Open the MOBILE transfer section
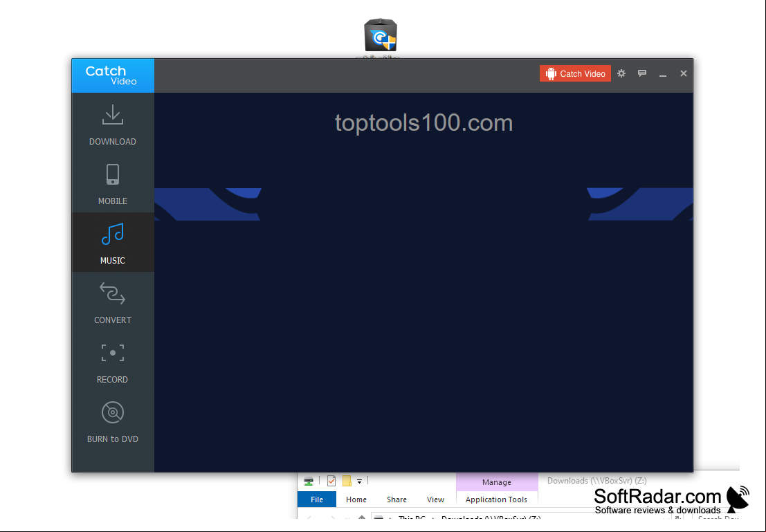 (x=113, y=184)
